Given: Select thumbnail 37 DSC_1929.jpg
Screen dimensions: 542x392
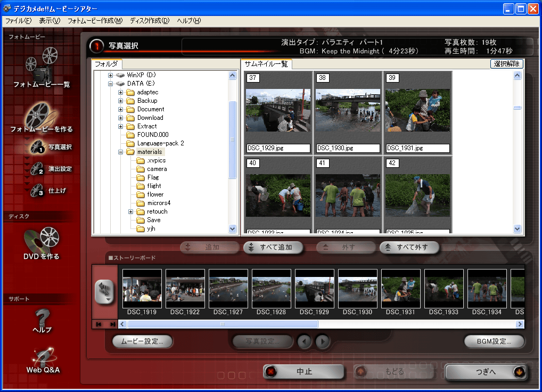Looking at the screenshot, I should (278, 113).
